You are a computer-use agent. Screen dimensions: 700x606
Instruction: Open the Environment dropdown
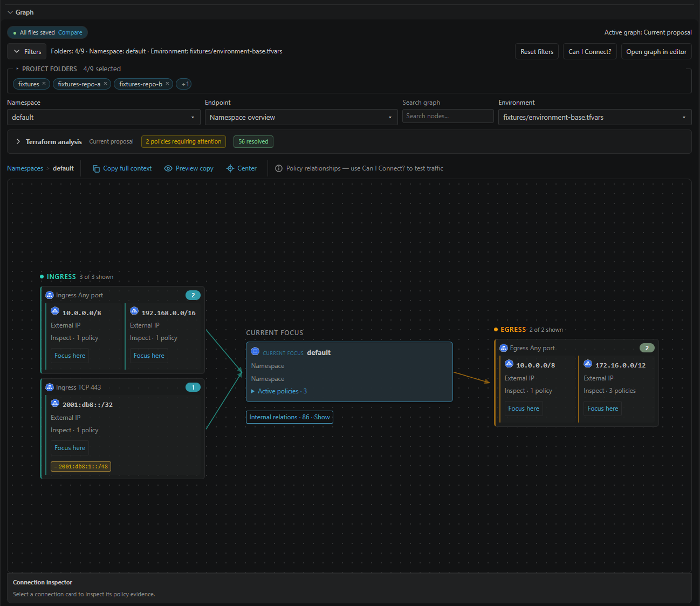point(595,117)
